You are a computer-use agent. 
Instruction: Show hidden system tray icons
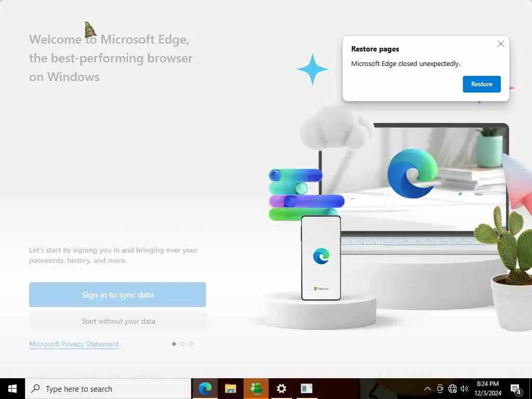(428, 389)
